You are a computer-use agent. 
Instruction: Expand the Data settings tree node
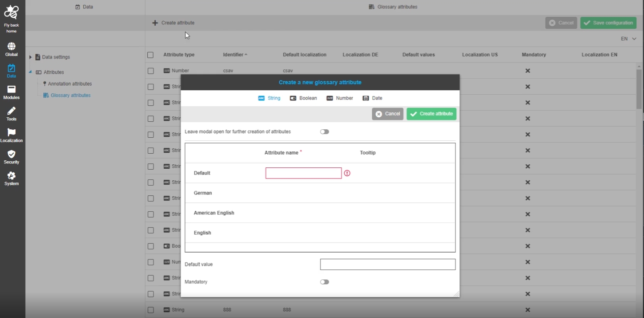[x=31, y=57]
